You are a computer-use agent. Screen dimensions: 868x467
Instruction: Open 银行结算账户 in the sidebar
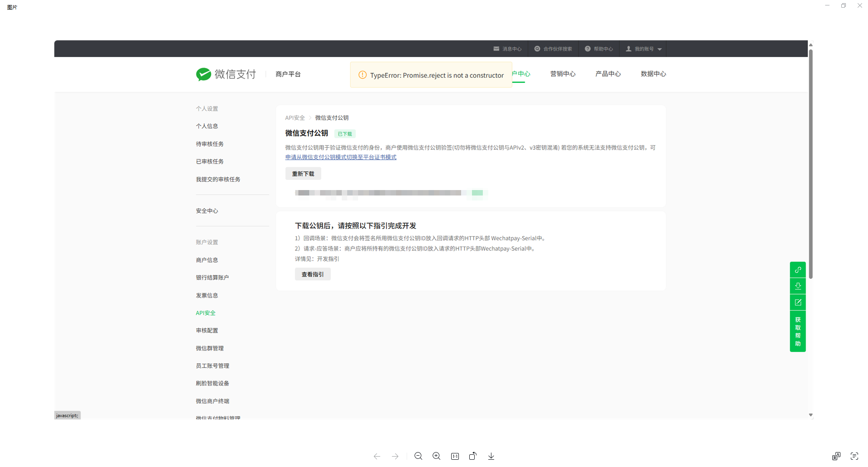212,277
